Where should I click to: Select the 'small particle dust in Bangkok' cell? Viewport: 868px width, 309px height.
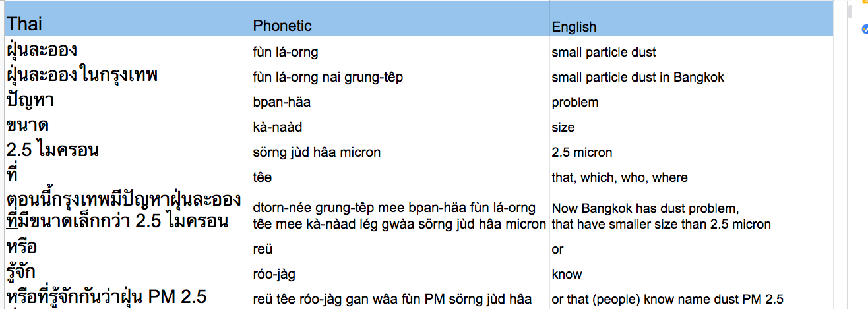[x=691, y=74]
